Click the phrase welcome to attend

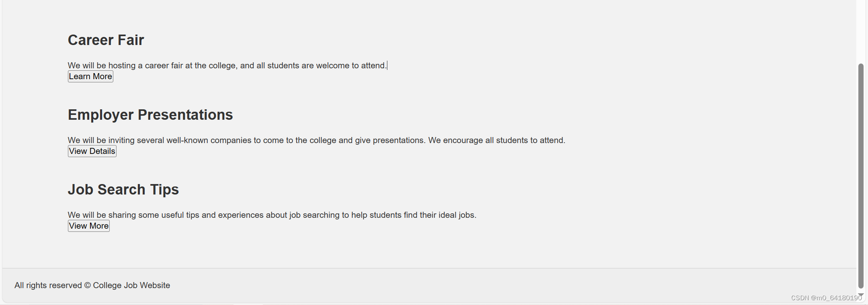(351, 66)
